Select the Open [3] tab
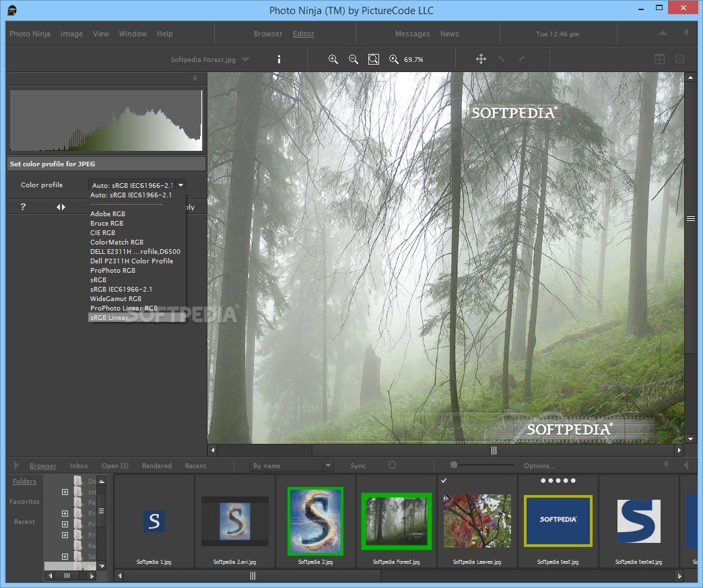703x588 pixels. point(114,465)
